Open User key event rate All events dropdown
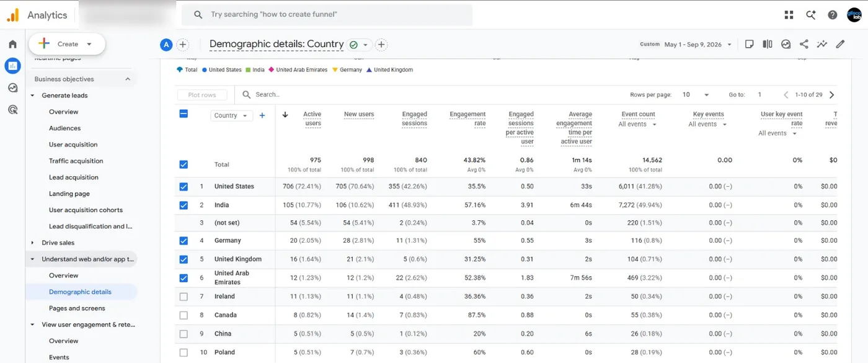Screen dimensions: 868x363 point(777,133)
